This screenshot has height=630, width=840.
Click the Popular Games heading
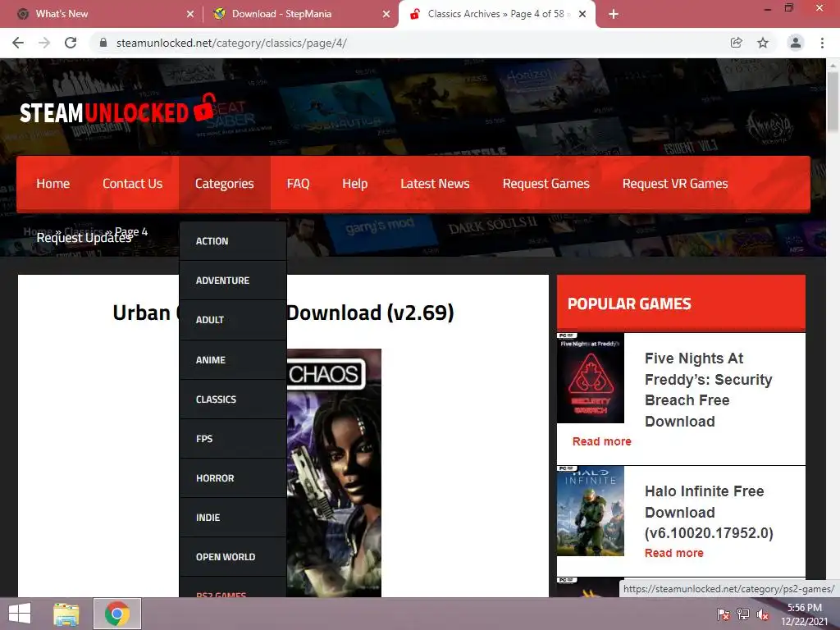pyautogui.click(x=629, y=304)
